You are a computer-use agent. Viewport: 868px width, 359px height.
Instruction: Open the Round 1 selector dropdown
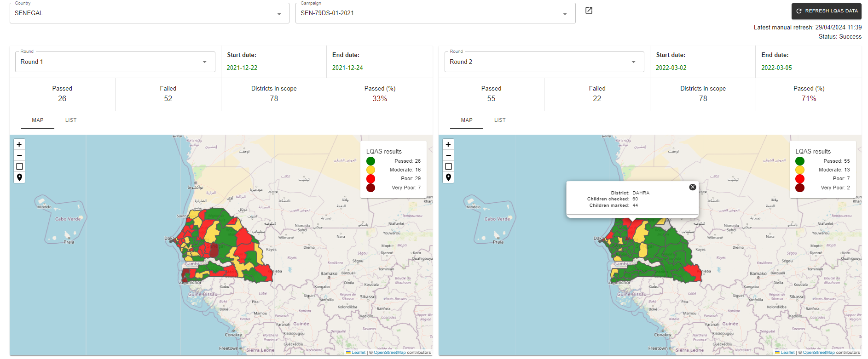coord(115,62)
